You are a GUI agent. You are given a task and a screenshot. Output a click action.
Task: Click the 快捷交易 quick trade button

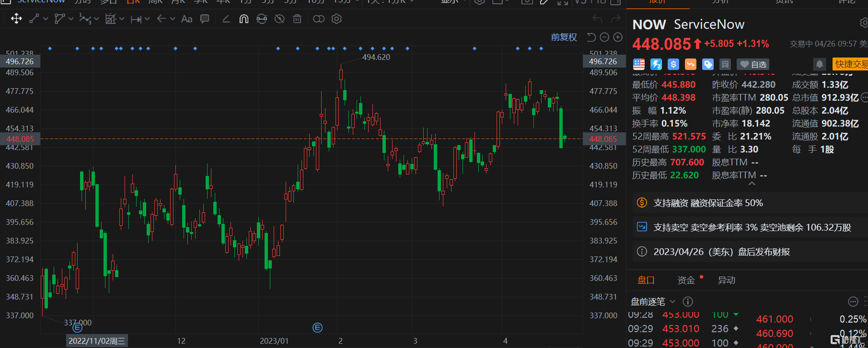(850, 64)
